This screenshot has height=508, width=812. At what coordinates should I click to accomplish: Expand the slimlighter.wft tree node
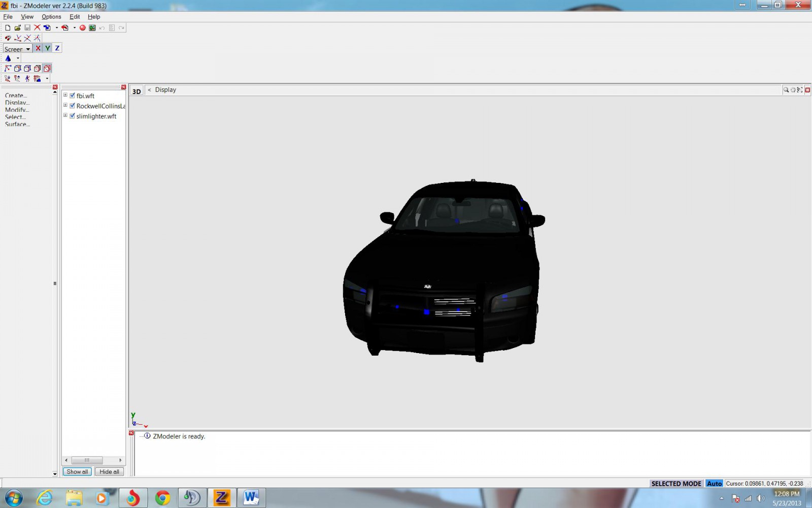coord(65,115)
